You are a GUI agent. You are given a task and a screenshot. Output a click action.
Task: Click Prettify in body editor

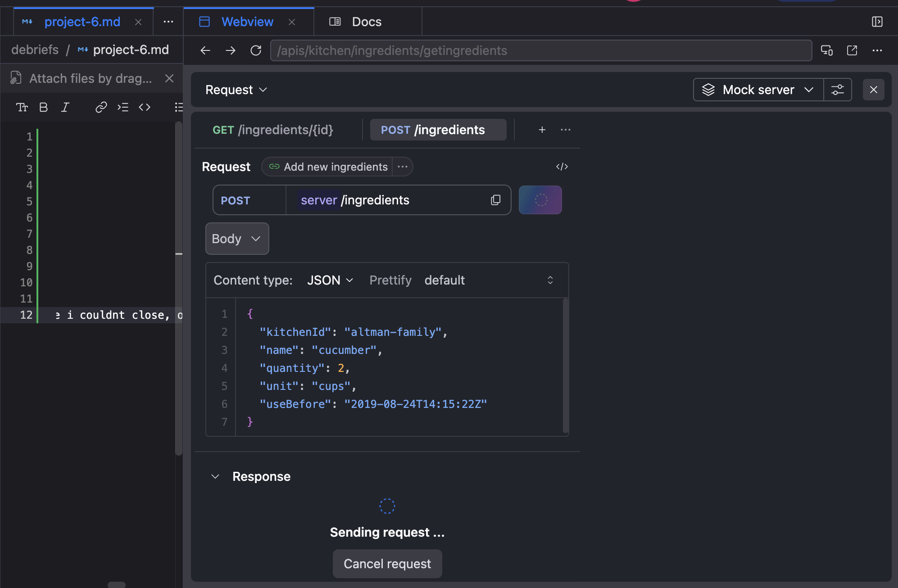coord(390,280)
